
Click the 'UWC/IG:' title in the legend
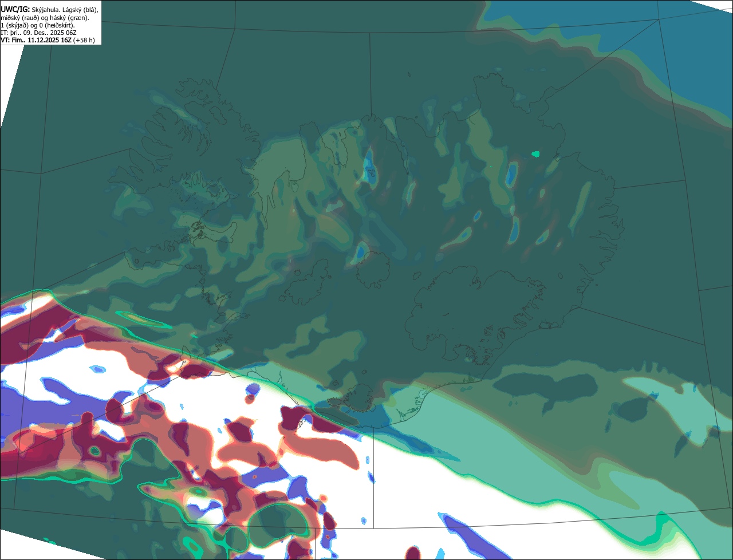pos(15,10)
